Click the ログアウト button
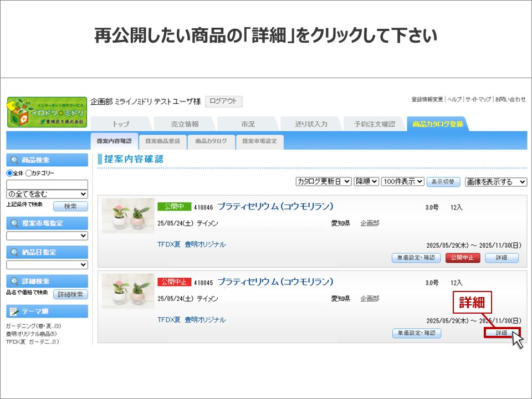This screenshot has height=399, width=532. [x=223, y=101]
